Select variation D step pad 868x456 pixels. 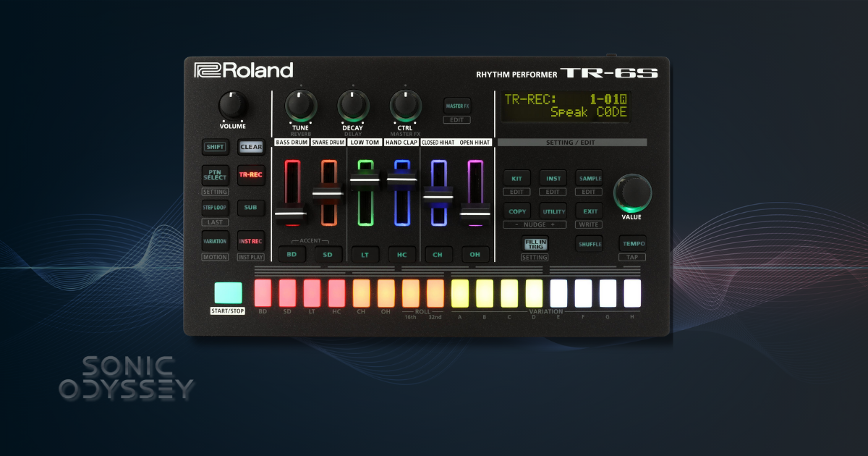point(534,293)
